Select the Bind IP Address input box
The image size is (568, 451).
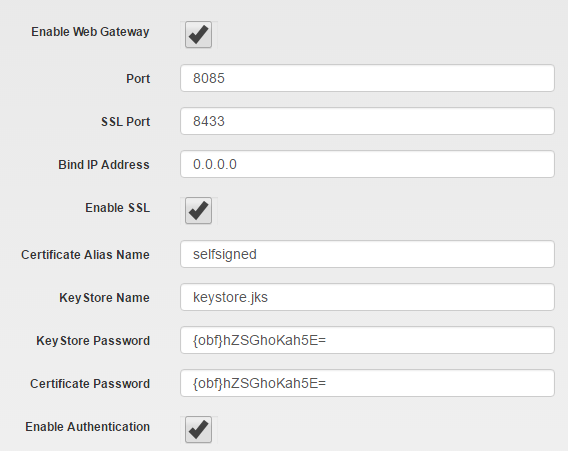click(367, 164)
